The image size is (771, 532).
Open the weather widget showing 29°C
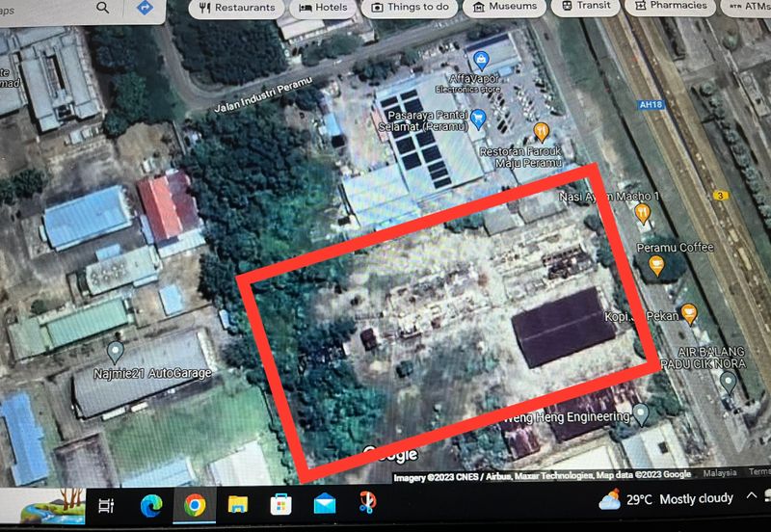click(x=666, y=499)
